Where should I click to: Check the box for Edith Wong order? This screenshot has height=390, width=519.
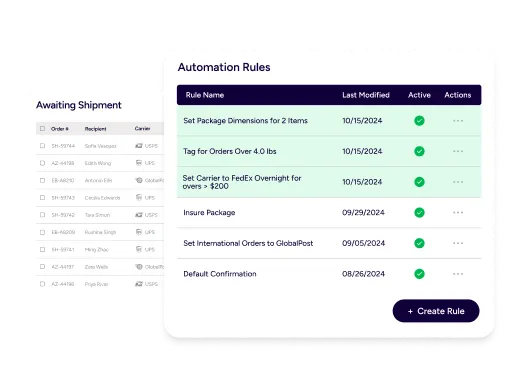(x=42, y=163)
